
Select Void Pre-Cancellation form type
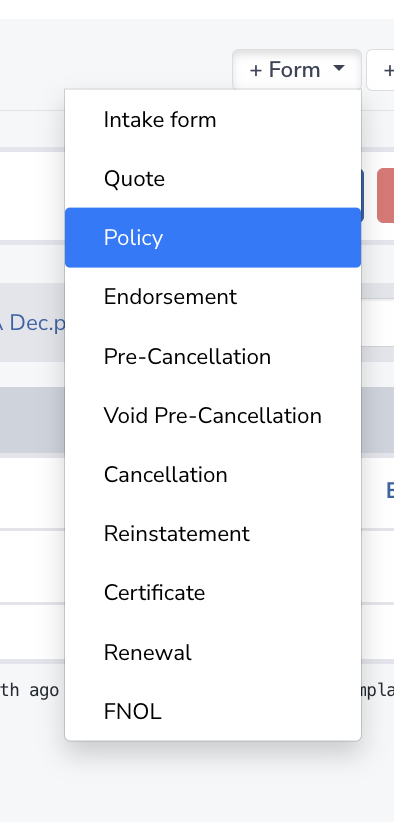[x=213, y=416]
